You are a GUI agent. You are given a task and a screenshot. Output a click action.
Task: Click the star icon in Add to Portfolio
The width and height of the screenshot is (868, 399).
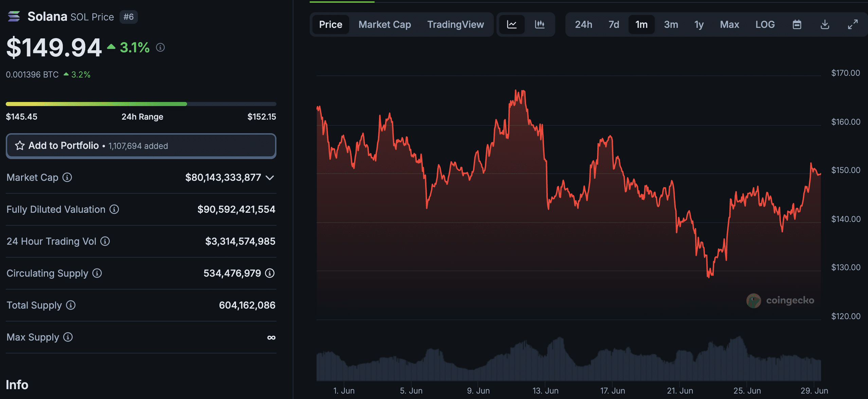(20, 146)
